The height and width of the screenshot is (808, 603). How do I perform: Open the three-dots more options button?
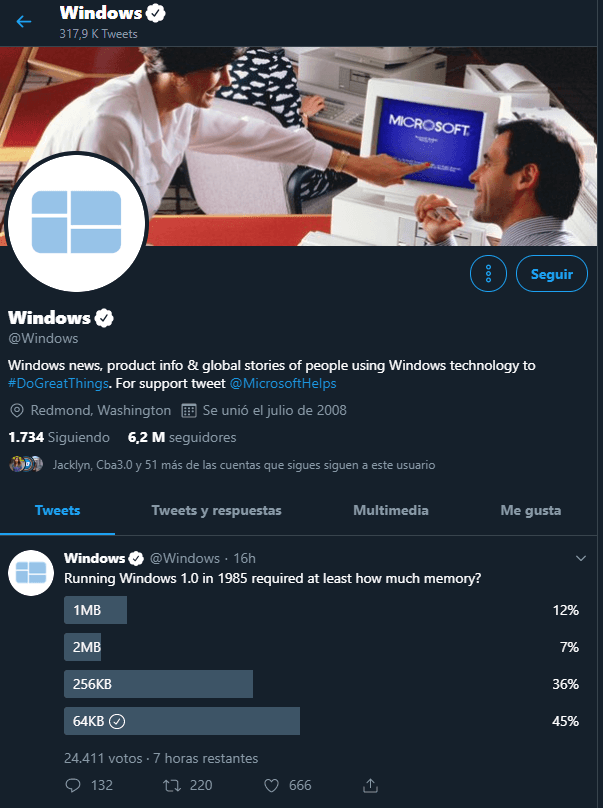click(488, 274)
